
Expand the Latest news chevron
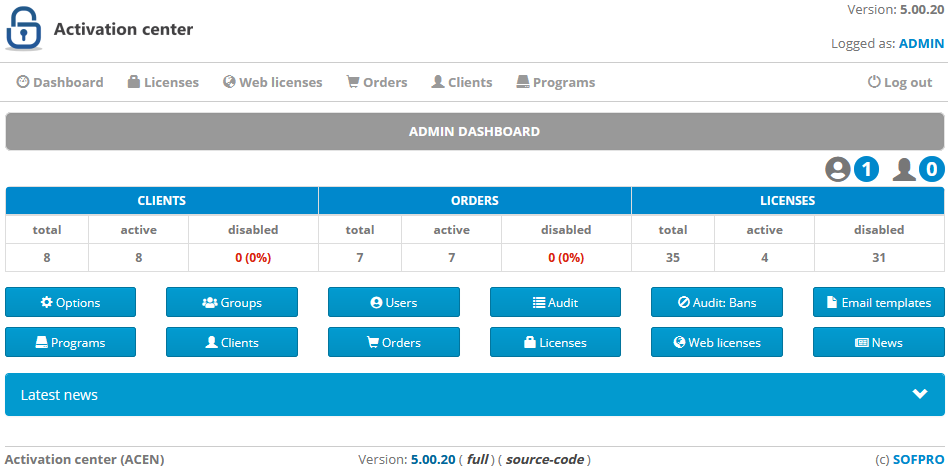pos(920,394)
